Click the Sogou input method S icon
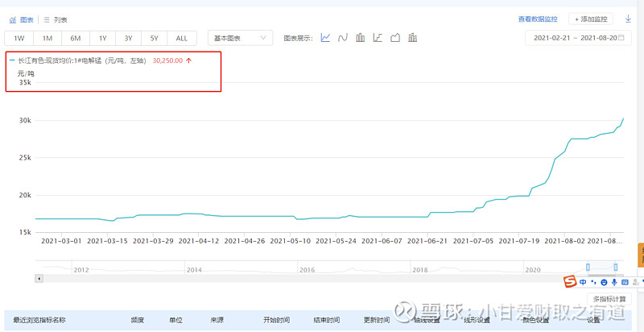 570,282
